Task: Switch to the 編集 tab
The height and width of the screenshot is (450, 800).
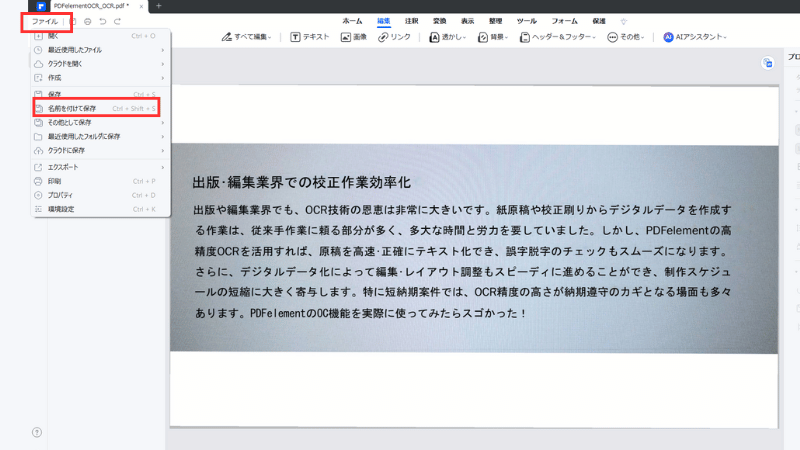Action: tap(384, 21)
